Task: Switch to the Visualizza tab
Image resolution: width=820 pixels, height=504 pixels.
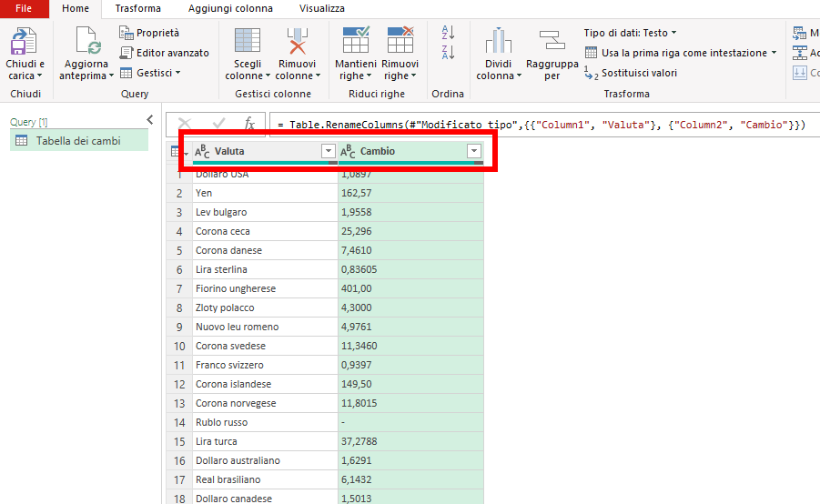Action: coord(322,8)
